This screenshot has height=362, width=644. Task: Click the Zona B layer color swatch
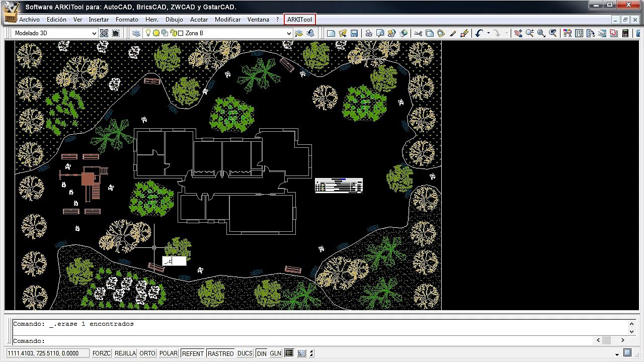pos(181,33)
